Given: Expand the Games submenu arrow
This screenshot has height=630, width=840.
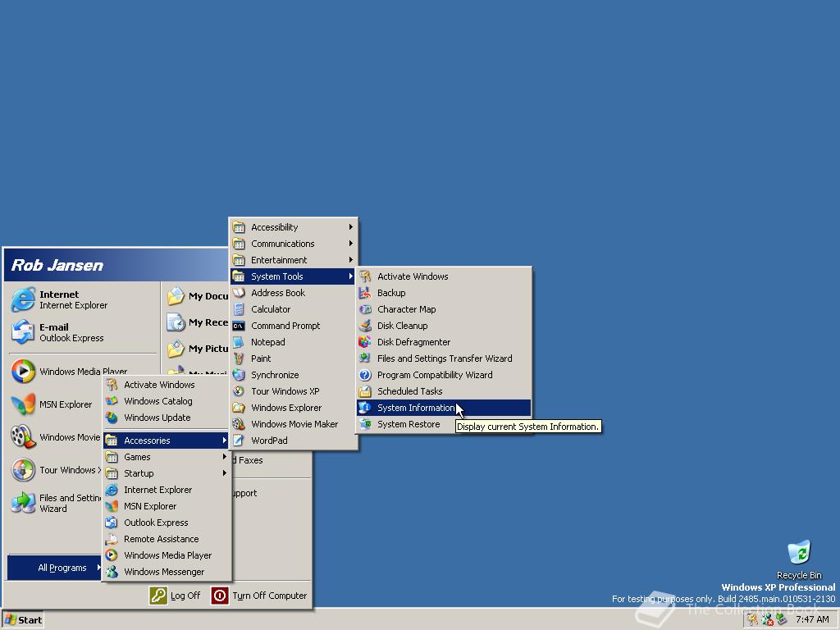Looking at the screenshot, I should 225,457.
